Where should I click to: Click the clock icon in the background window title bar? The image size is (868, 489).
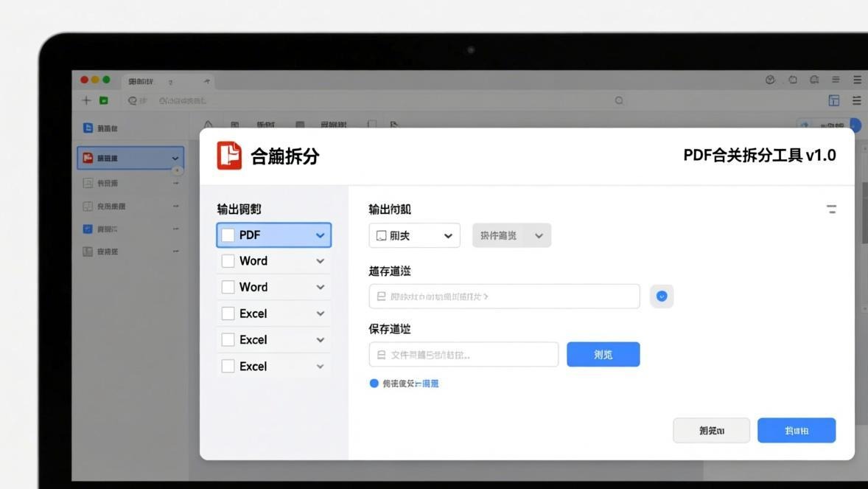click(x=770, y=80)
